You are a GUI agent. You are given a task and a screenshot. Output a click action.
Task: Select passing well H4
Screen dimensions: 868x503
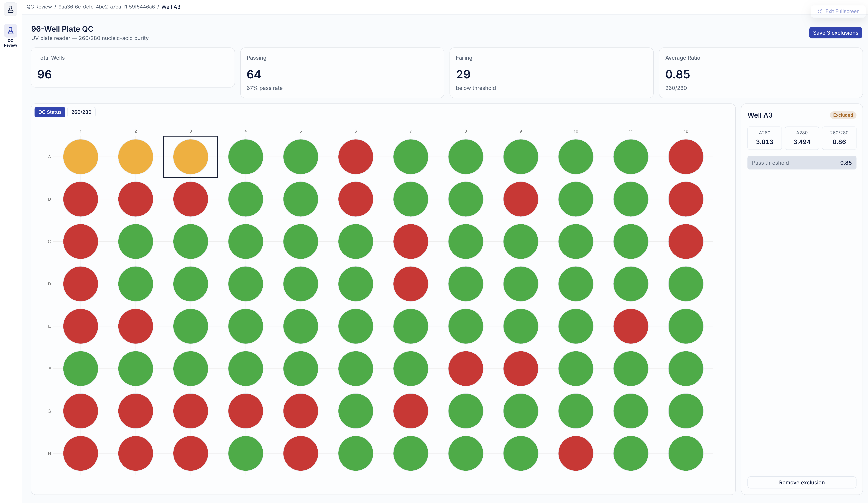(x=246, y=453)
